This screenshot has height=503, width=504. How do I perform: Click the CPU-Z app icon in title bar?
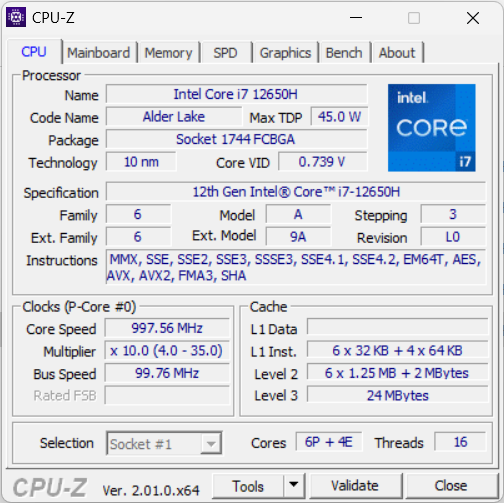(x=16, y=17)
